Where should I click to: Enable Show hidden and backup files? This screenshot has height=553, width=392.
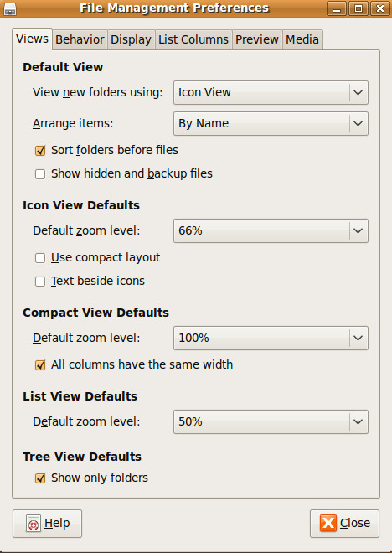[x=40, y=174]
